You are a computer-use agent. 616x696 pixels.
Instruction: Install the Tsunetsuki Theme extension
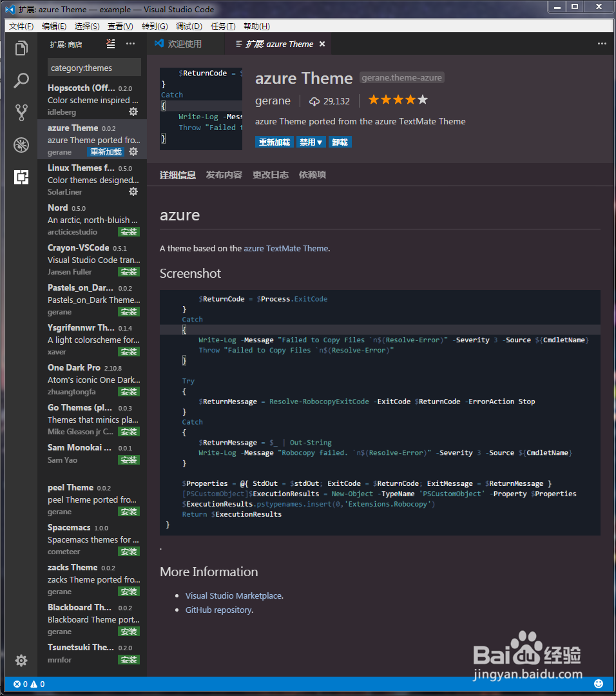pyautogui.click(x=129, y=660)
